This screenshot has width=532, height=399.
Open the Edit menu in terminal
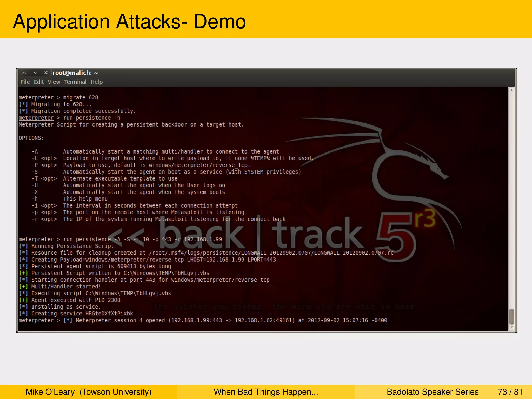(x=39, y=82)
